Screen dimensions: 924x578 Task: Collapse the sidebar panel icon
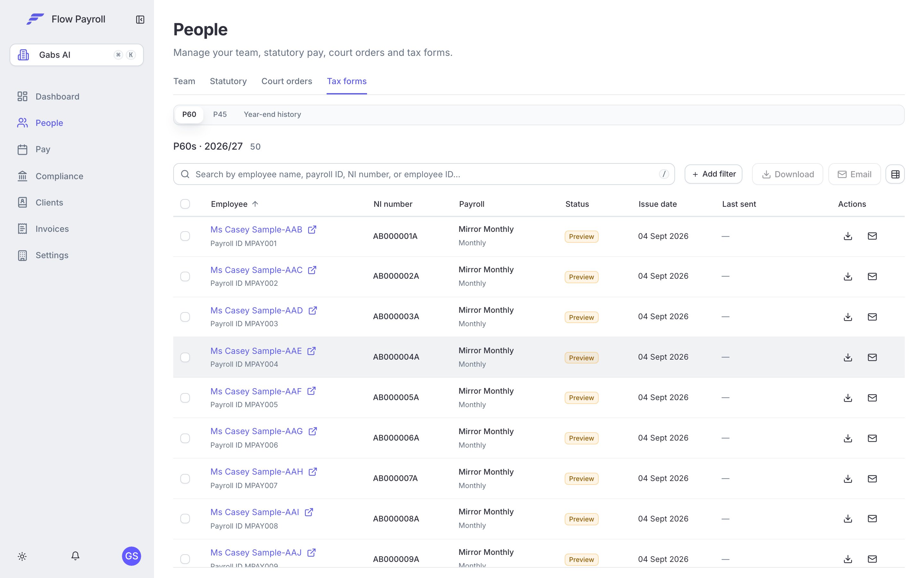point(140,20)
